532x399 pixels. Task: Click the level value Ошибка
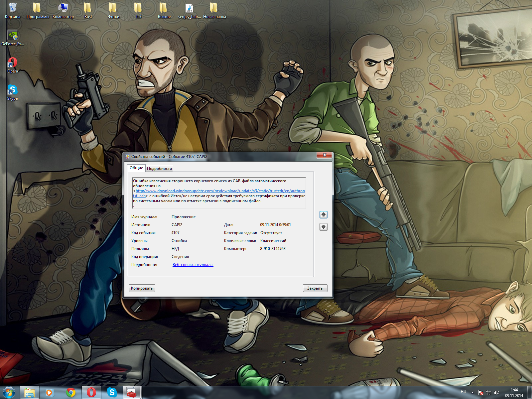[x=179, y=241]
